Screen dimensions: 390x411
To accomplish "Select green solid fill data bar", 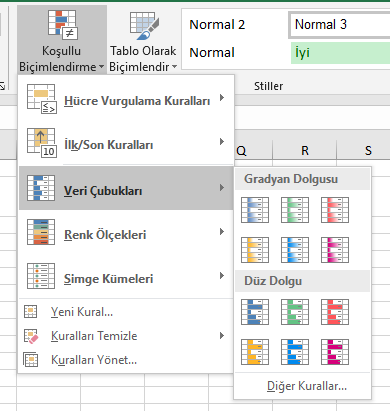I will (x=295, y=312).
